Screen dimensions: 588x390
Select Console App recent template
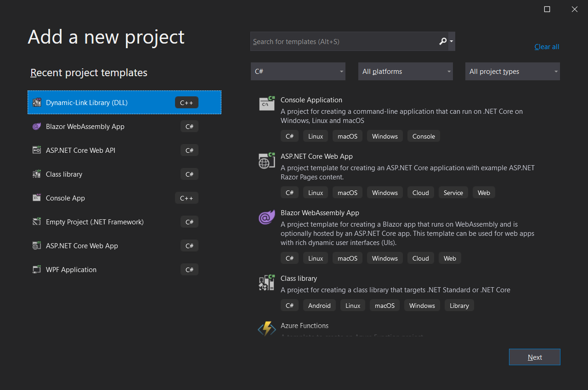click(x=124, y=198)
